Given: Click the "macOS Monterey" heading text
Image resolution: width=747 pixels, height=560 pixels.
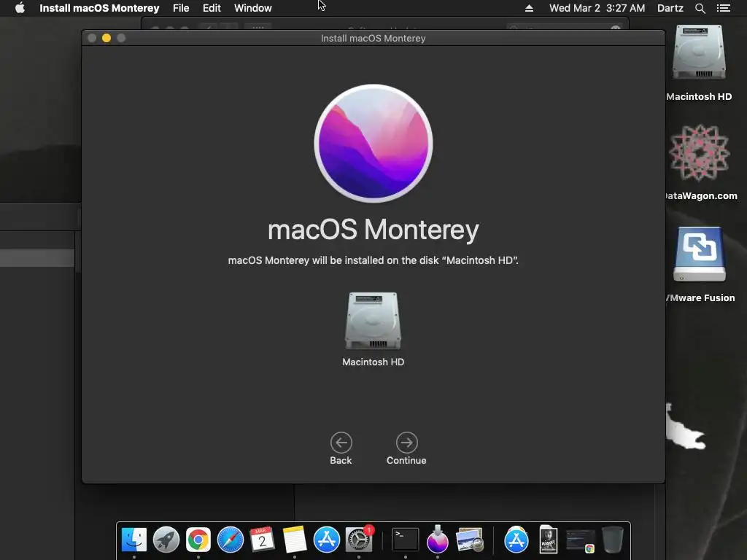Looking at the screenshot, I should pyautogui.click(x=373, y=230).
